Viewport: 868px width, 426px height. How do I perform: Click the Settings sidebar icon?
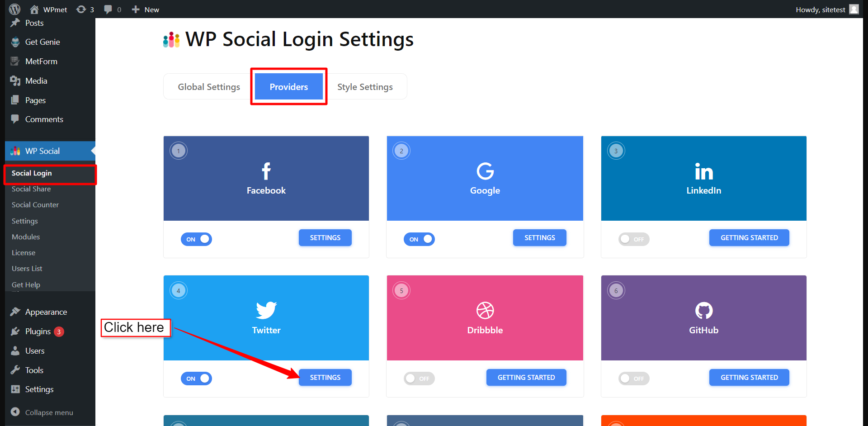tap(15, 389)
